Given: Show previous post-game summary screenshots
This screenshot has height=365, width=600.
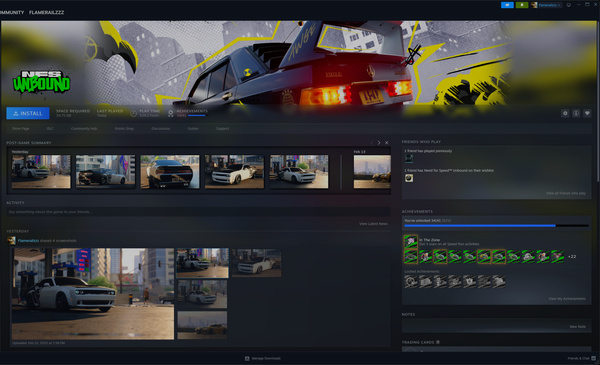Looking at the screenshot, I should click(x=372, y=143).
